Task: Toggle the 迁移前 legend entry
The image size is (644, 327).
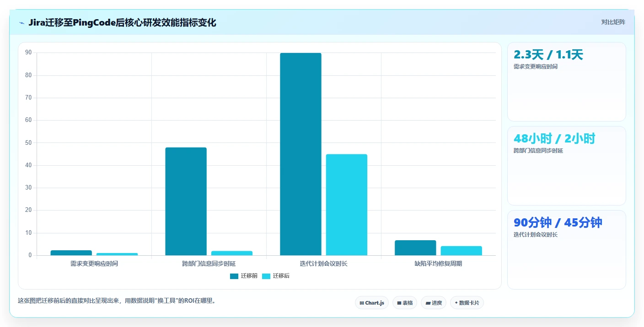Action: coord(244,276)
